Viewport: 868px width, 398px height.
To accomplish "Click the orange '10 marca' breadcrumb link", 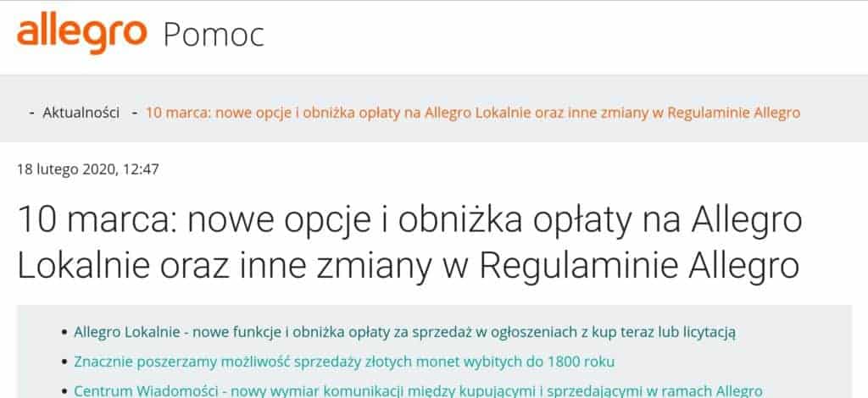I will point(473,113).
